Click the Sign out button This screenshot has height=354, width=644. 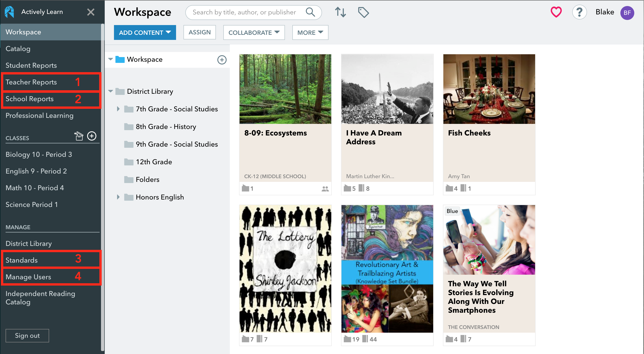pyautogui.click(x=27, y=335)
